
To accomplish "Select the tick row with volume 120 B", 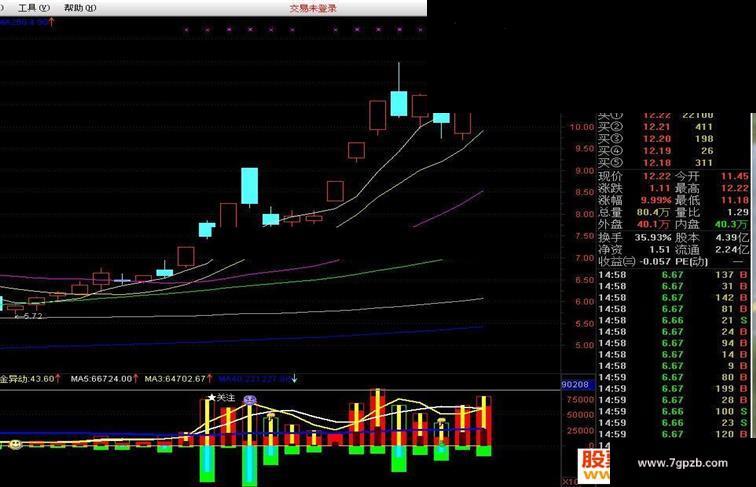I will 674,434.
